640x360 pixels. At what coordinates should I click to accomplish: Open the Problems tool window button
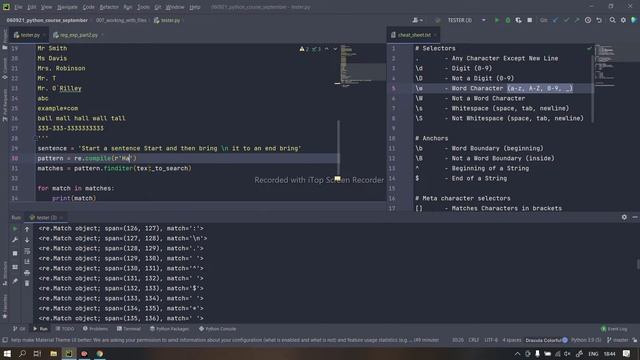(x=96, y=329)
